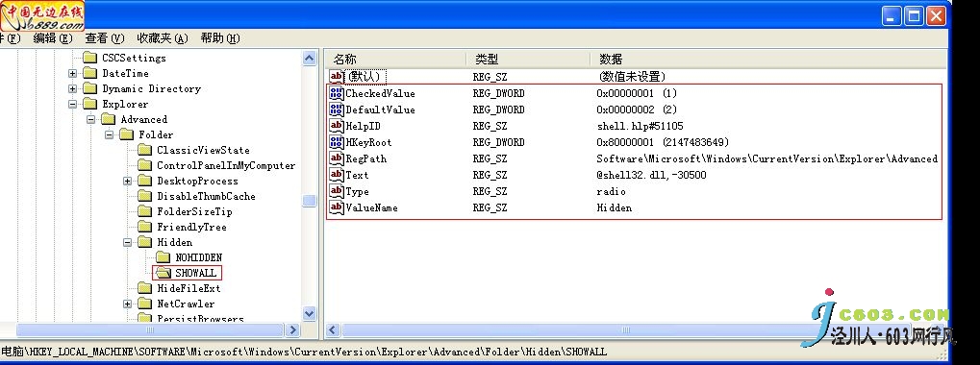Click the HKeyRoot DWORD icon
Screen dimensions: 980x365
coord(337,142)
